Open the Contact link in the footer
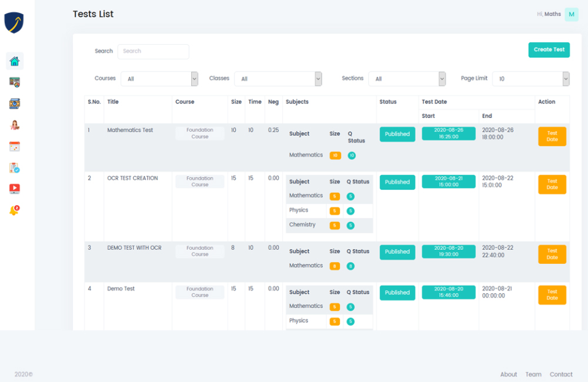This screenshot has height=382, width=588. click(561, 374)
